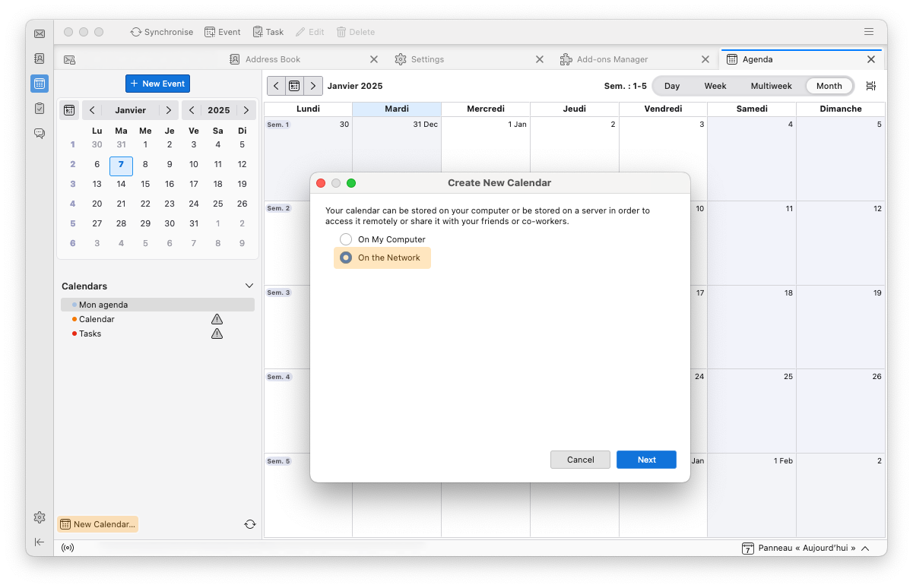Refresh calendars with the reload icon

tap(250, 523)
